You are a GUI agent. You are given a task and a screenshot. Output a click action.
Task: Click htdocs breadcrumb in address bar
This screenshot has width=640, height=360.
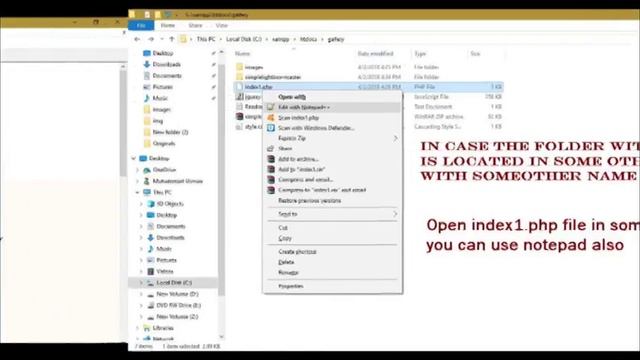308,39
